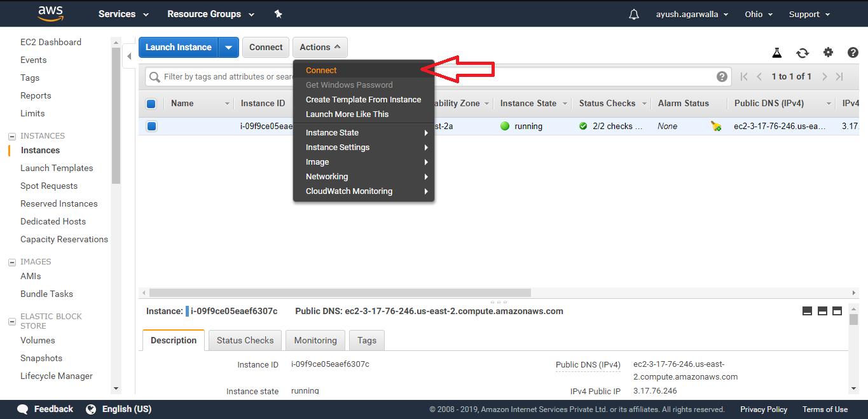Toggle checkbox for instance i-09f9ce05eaef6307c row

click(151, 126)
